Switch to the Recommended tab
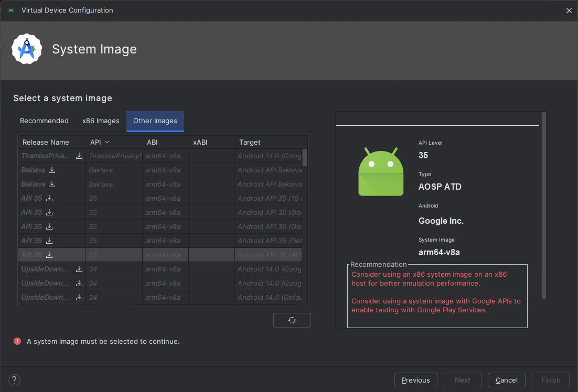Screen dimensions: 578x392 (x=44, y=121)
